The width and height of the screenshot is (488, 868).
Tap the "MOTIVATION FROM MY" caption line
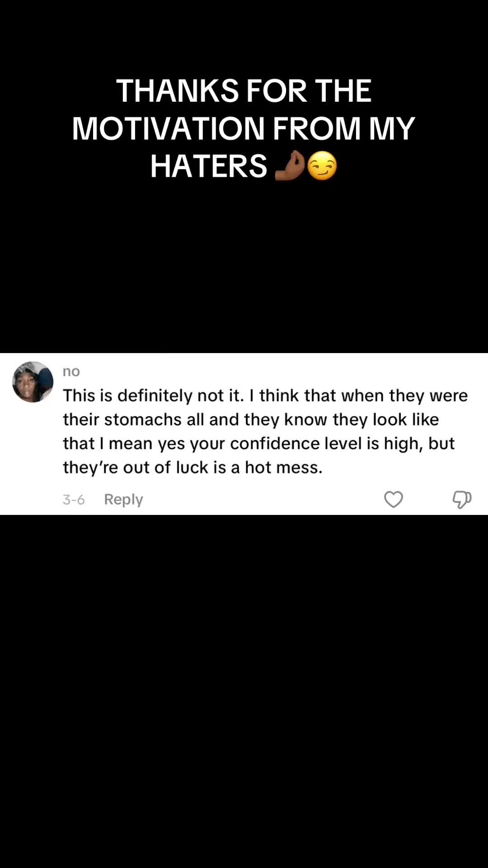point(244,128)
